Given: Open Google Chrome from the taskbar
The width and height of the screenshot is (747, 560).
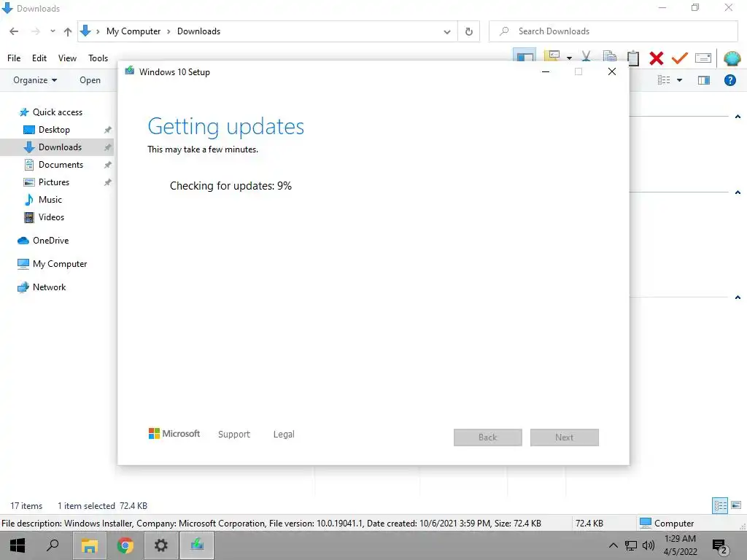Looking at the screenshot, I should coord(125,545).
